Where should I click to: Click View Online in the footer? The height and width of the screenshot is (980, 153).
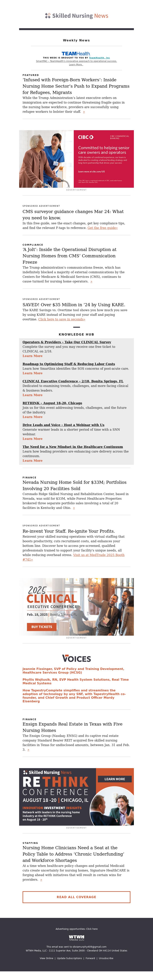point(46,958)
